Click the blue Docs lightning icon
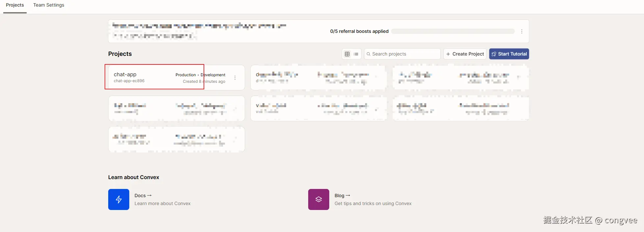 119,199
